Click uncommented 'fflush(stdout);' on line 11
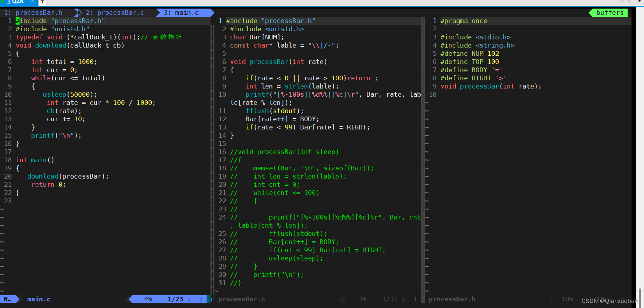 tap(275, 111)
